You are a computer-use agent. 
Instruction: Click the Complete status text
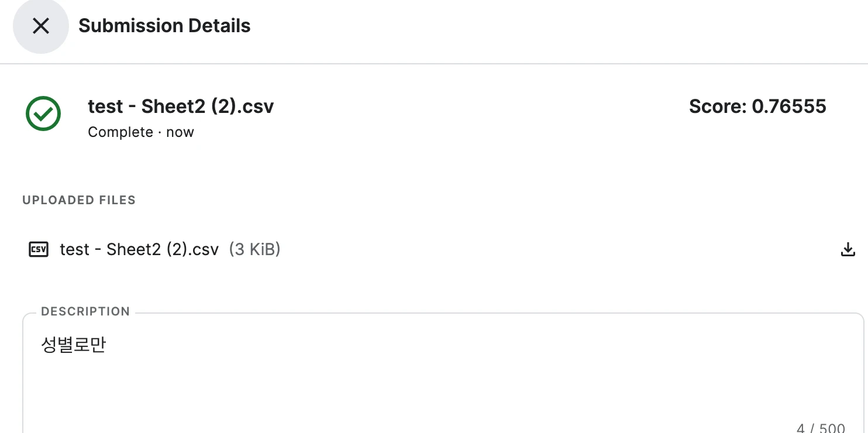coord(120,132)
